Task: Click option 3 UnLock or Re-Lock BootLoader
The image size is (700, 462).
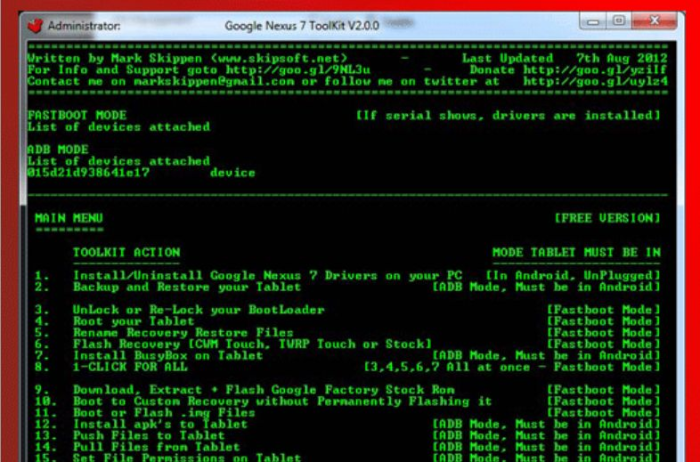Action: (x=199, y=309)
